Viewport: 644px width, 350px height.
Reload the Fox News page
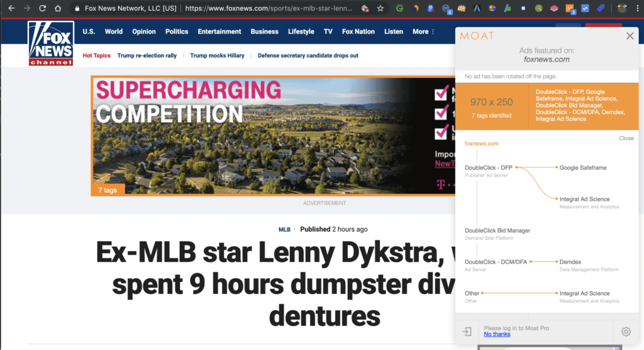coord(42,8)
